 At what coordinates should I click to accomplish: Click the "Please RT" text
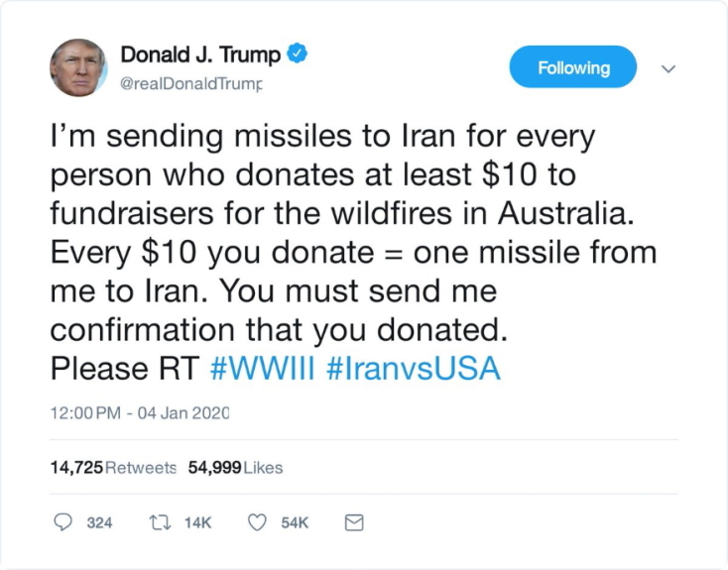pos(125,369)
